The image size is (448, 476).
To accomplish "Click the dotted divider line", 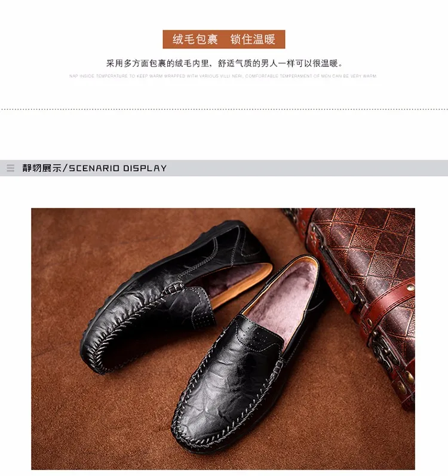I will pos(224,109).
